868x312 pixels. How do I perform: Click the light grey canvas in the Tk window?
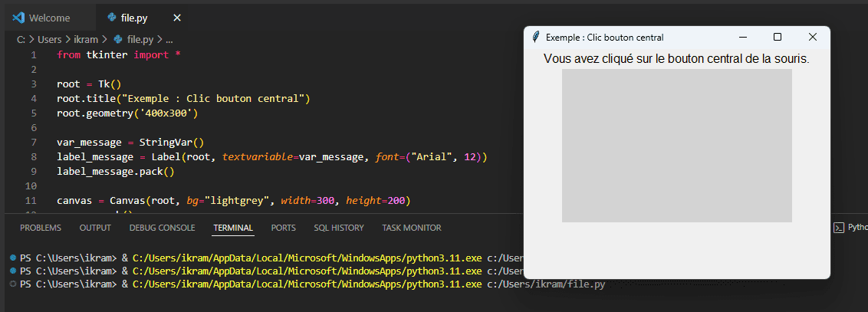[676, 146]
